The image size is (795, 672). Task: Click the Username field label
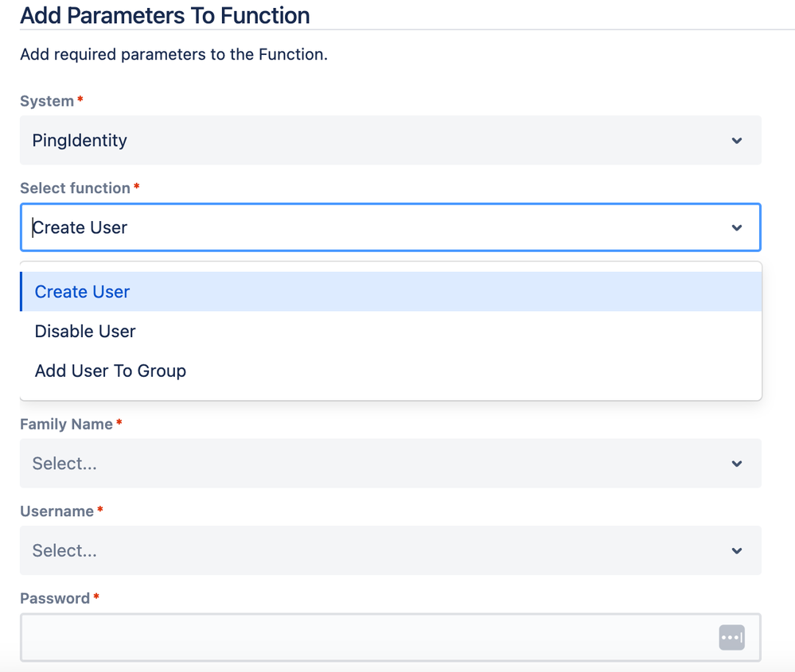tap(57, 511)
